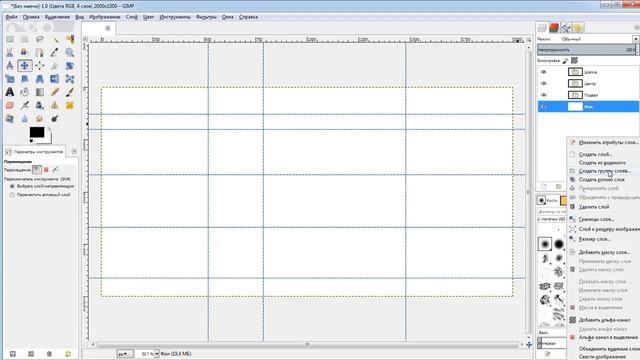Select the Zoom magnifier tool
The image size is (640, 360).
(x=70, y=52)
